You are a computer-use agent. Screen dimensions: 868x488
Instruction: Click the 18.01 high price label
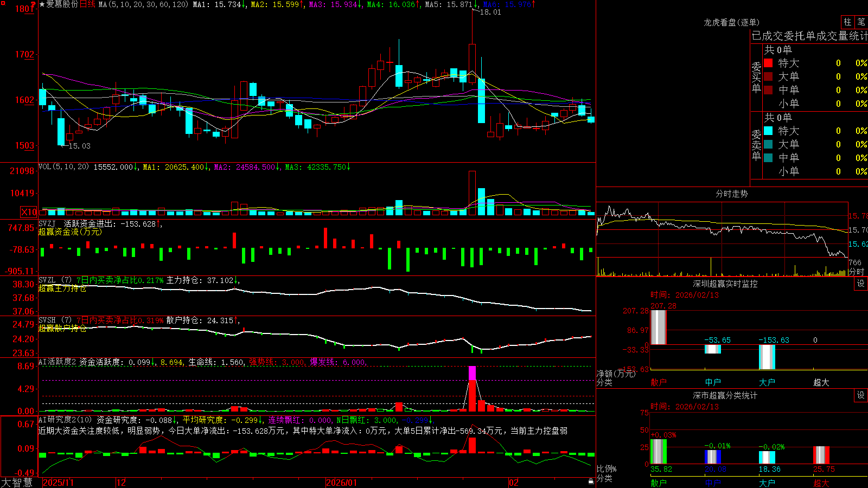pyautogui.click(x=490, y=12)
